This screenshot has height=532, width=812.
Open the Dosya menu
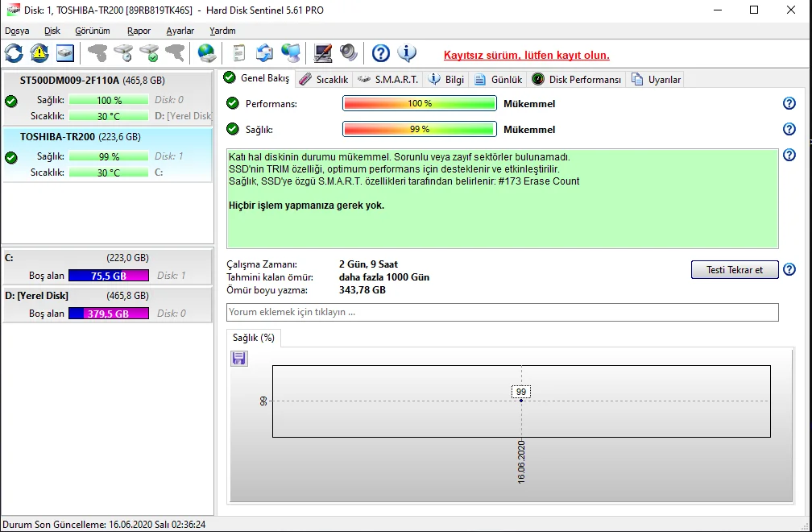click(17, 31)
